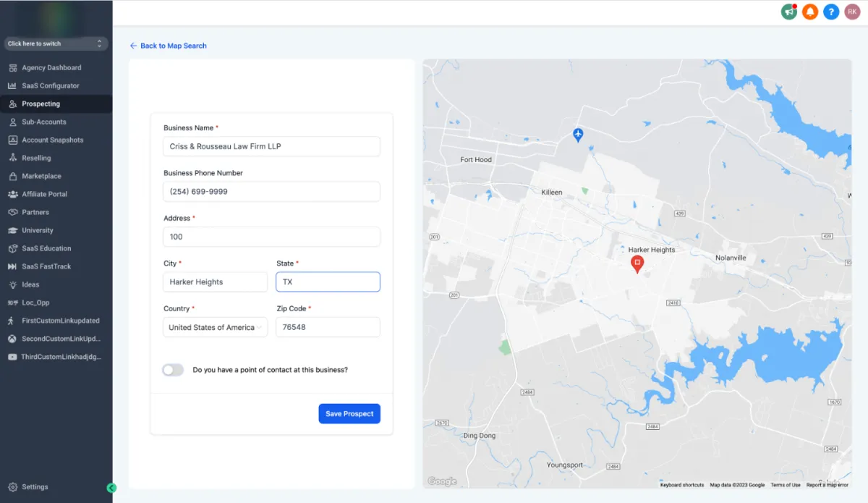Open Account Snapshots menu item
Viewport: 868px width, 503px height.
click(x=56, y=140)
